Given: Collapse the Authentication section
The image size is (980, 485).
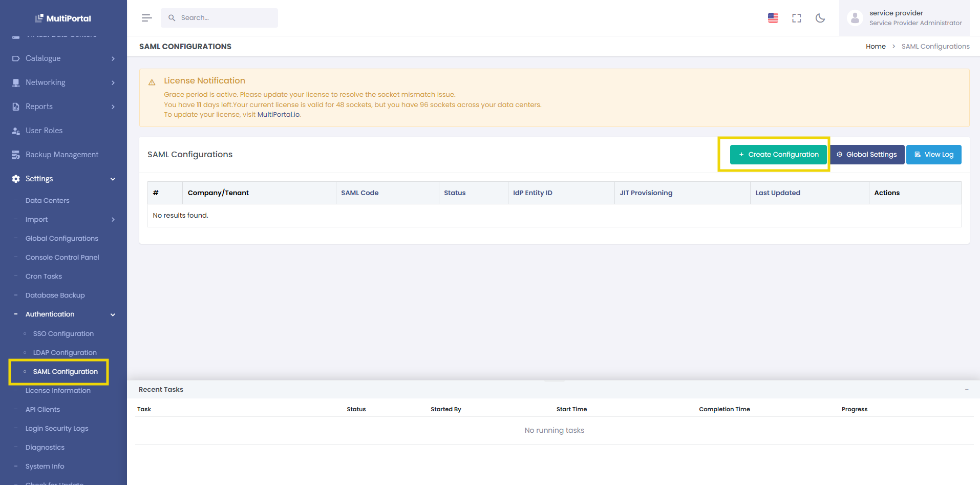Looking at the screenshot, I should (x=113, y=314).
